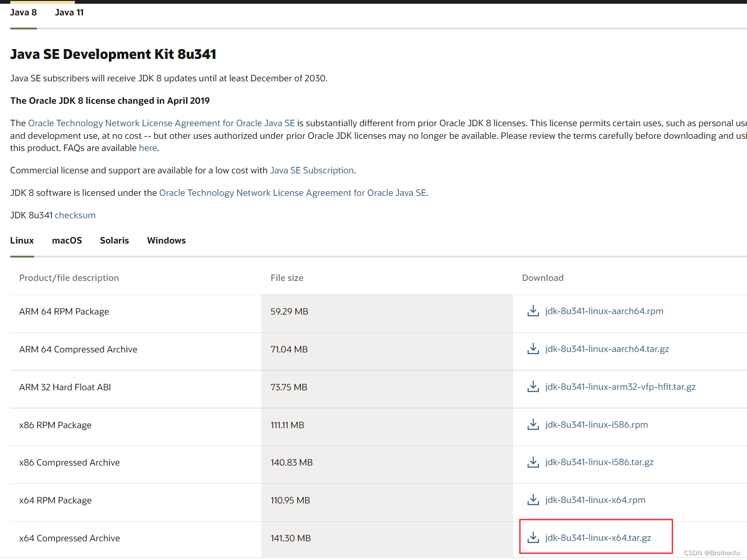Click download icon for jdk-8u341-linux-aarch64.tar.gz
The height and width of the screenshot is (560, 747).
tap(533, 349)
